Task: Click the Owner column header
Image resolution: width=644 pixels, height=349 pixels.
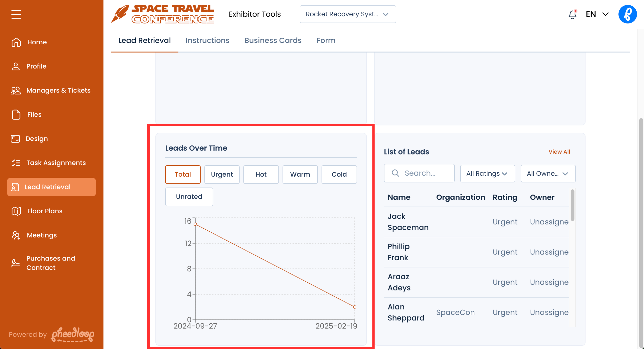Action: [x=542, y=198]
